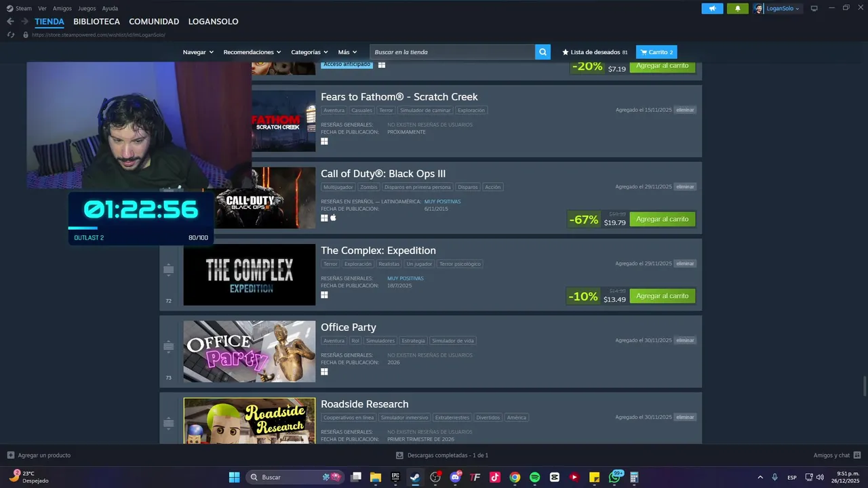The height and width of the screenshot is (488, 868).
Task: Open Calculator from taskbar
Action: [x=634, y=477]
